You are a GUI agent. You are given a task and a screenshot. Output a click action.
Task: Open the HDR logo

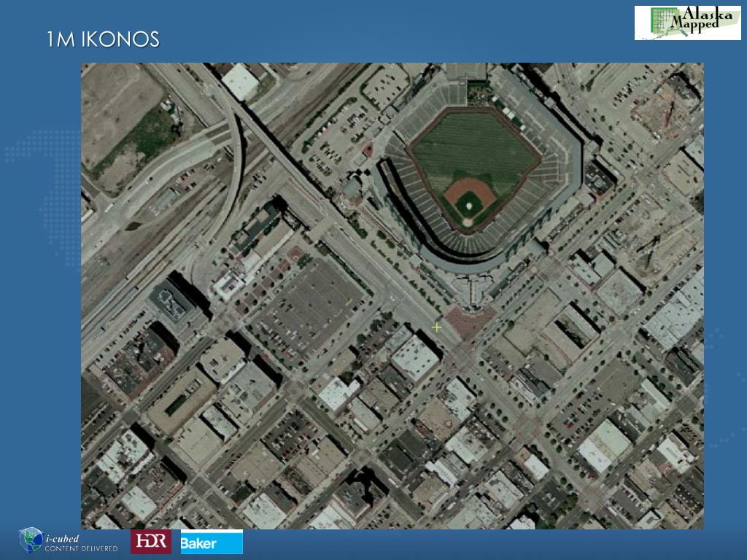click(x=151, y=542)
